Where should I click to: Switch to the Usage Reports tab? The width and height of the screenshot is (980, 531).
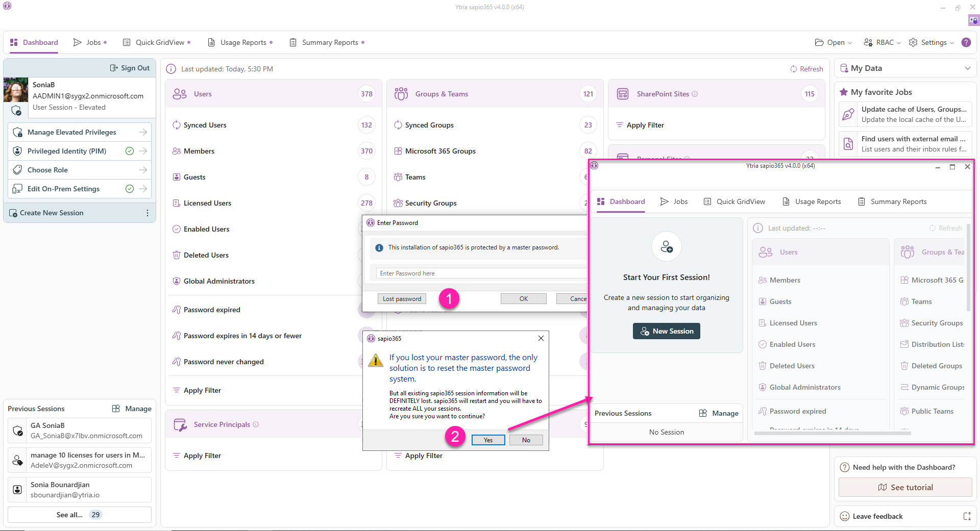[x=240, y=42]
